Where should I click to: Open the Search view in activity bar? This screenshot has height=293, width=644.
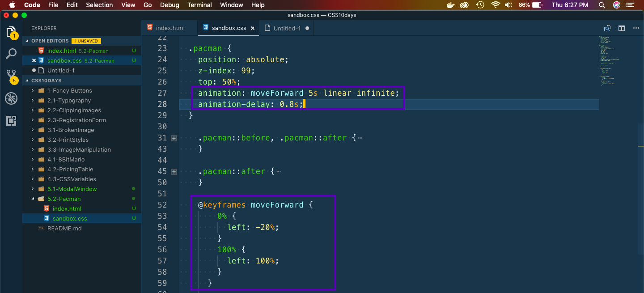(11, 54)
